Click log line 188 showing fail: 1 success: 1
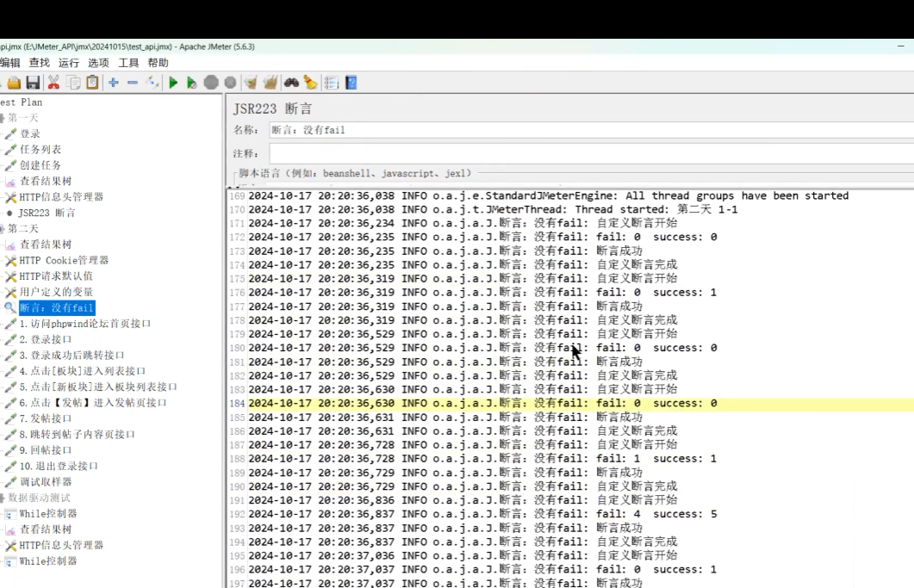This screenshot has height=588, width=914. pos(482,459)
